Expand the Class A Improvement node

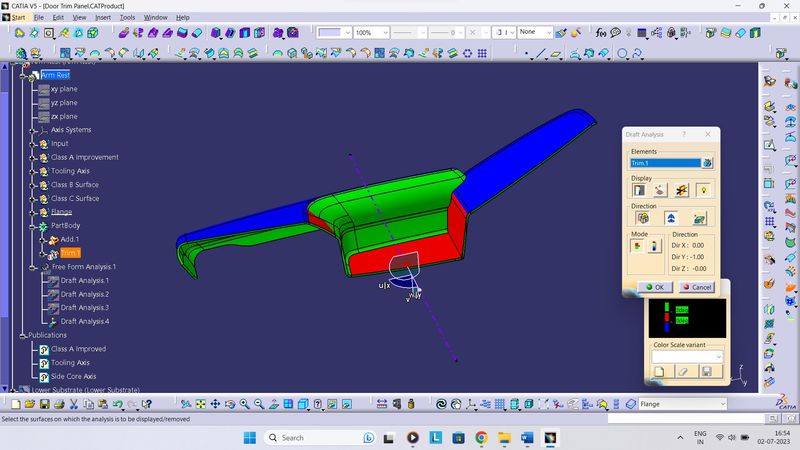tap(33, 158)
